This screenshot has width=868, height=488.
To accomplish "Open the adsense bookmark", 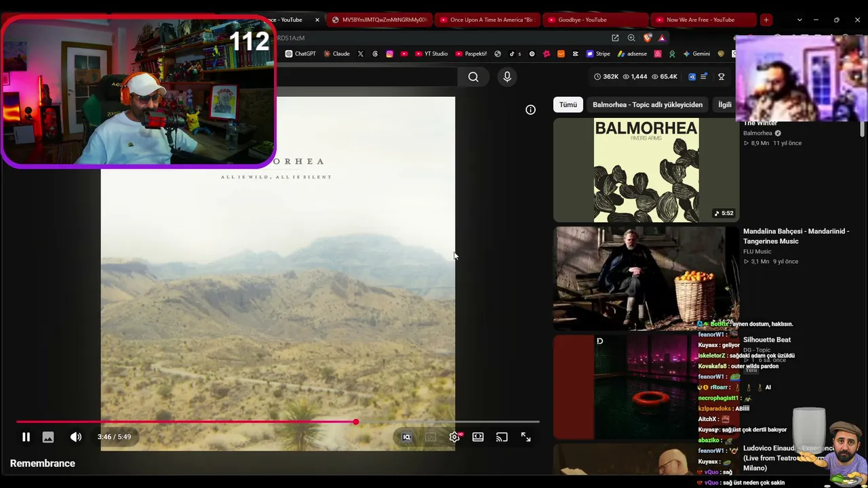I will (x=632, y=54).
